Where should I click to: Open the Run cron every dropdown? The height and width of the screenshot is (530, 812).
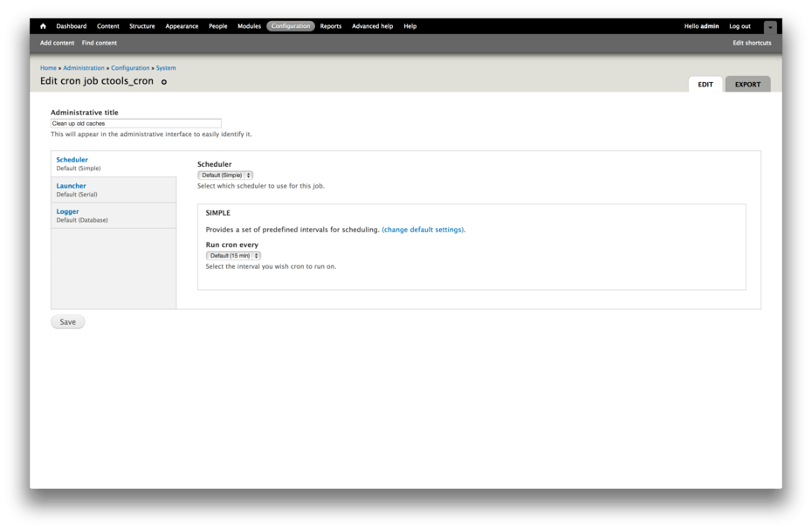(x=233, y=256)
